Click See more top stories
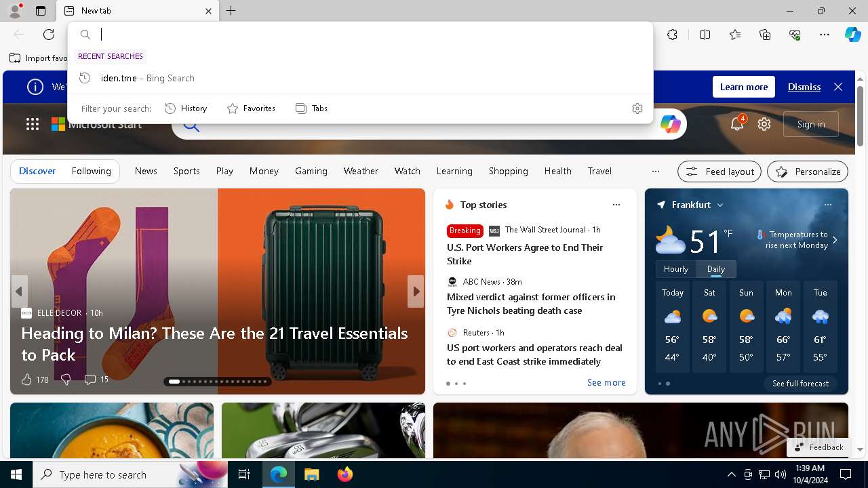The width and height of the screenshot is (868, 488). (x=606, y=383)
